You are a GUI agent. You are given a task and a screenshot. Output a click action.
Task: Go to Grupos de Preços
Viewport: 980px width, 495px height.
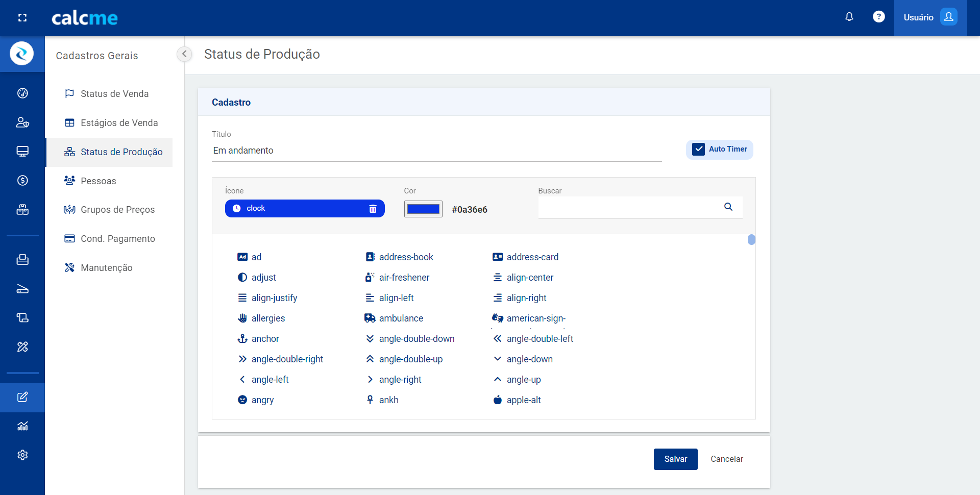[x=117, y=210]
